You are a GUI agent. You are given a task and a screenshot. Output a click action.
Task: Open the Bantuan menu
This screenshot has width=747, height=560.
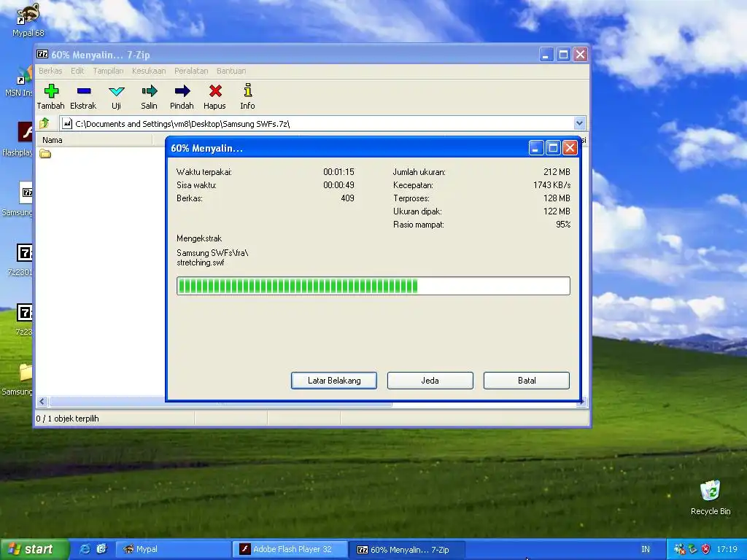(231, 71)
